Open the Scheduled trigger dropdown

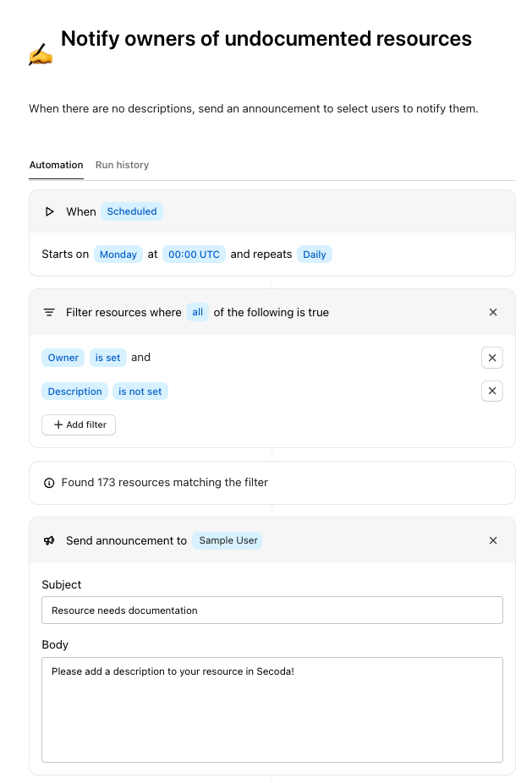pos(132,211)
